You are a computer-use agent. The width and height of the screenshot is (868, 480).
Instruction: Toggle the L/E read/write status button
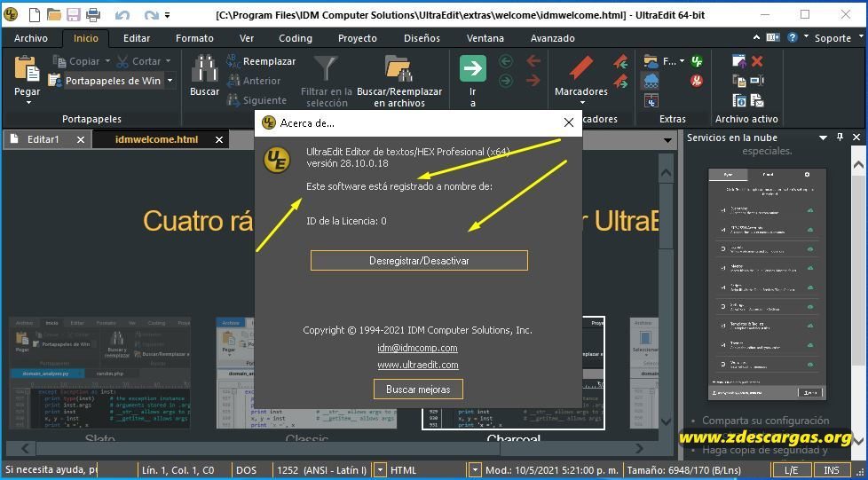tap(791, 470)
